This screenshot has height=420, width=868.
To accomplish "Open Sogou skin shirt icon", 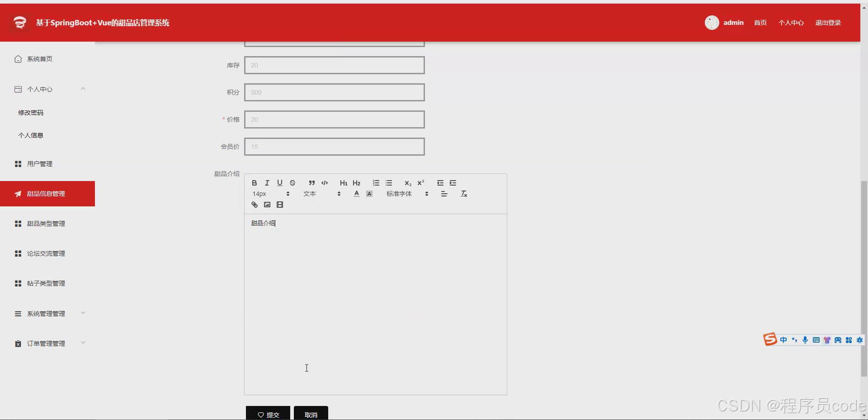I will 827,340.
